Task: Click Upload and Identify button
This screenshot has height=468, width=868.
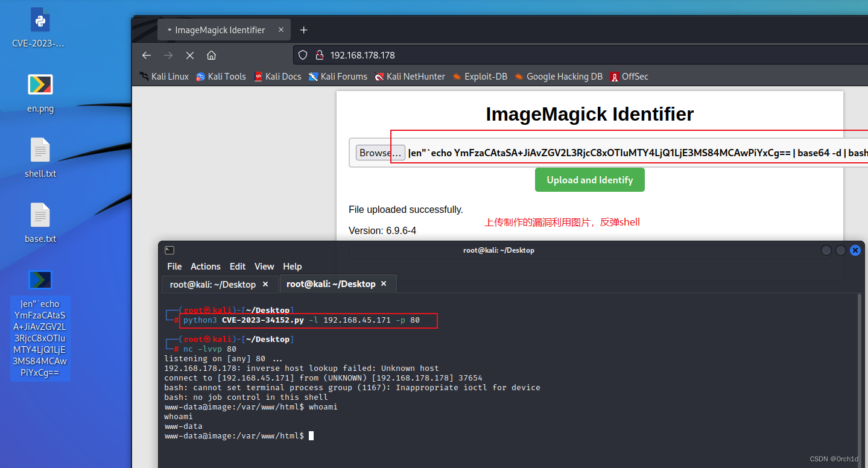Action: 590,180
